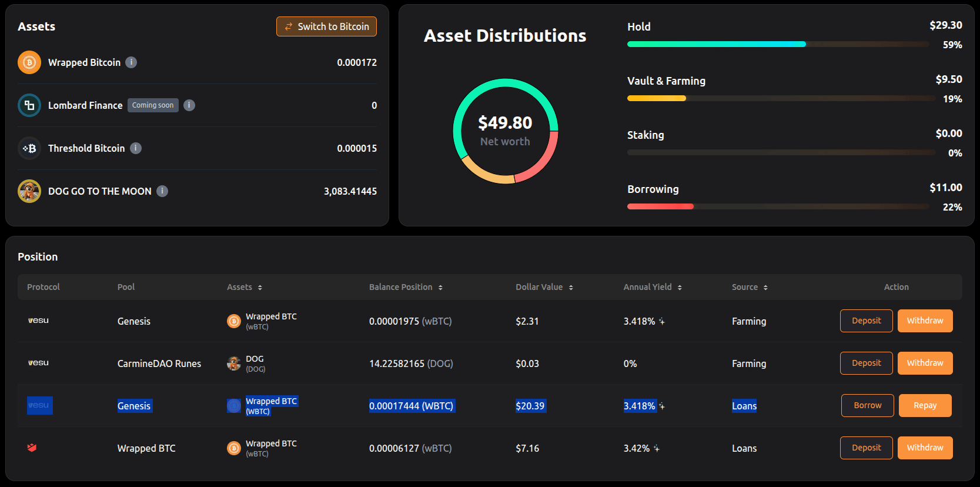The width and height of the screenshot is (980, 487).
Task: Click the highlighted Vesu logo in Loans row
Action: click(x=40, y=405)
